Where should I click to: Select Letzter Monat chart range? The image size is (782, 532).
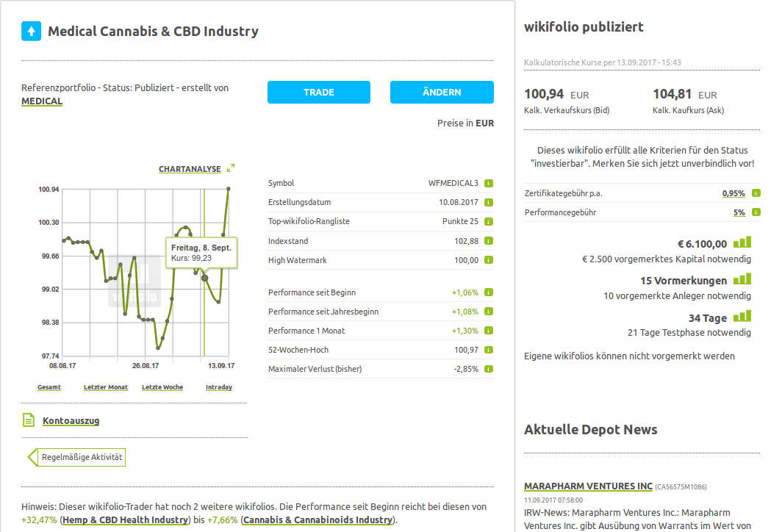[x=106, y=387]
